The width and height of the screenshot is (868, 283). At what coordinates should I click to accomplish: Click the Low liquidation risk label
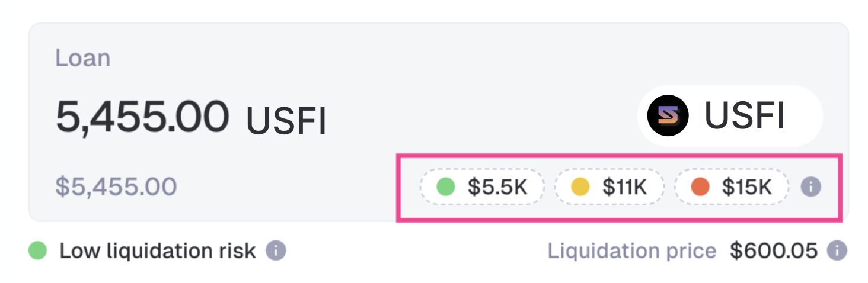(158, 251)
